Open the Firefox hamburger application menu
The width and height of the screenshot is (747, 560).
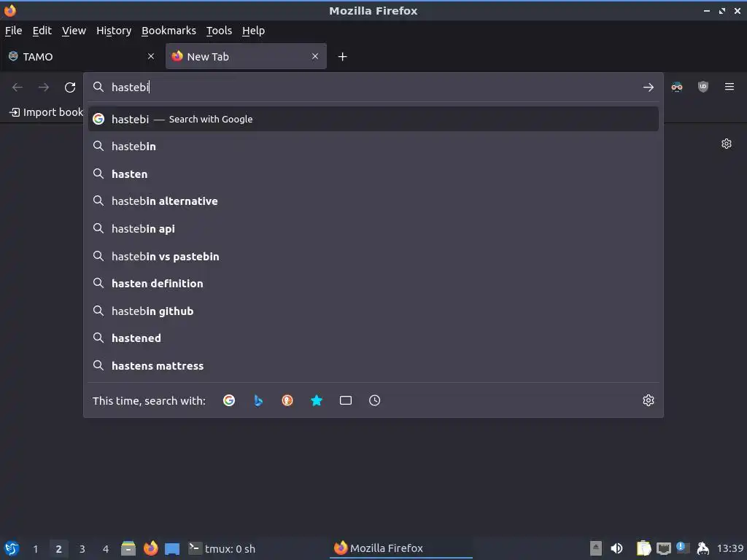coord(729,87)
